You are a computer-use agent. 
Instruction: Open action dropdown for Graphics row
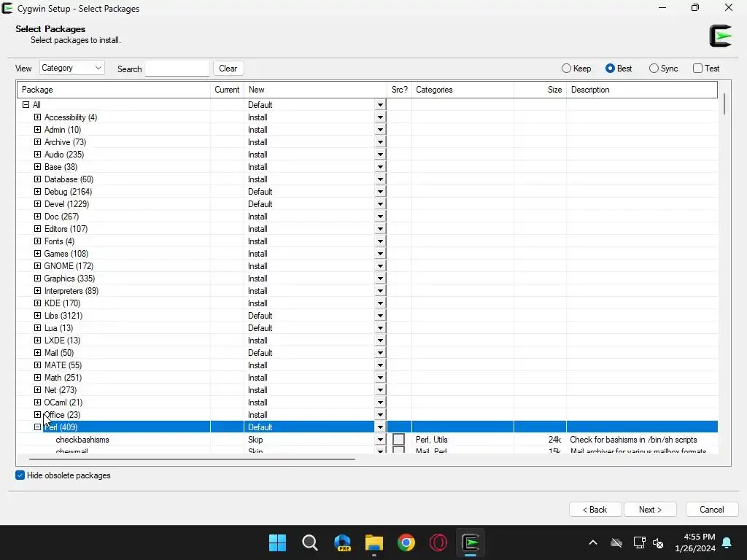[379, 279]
